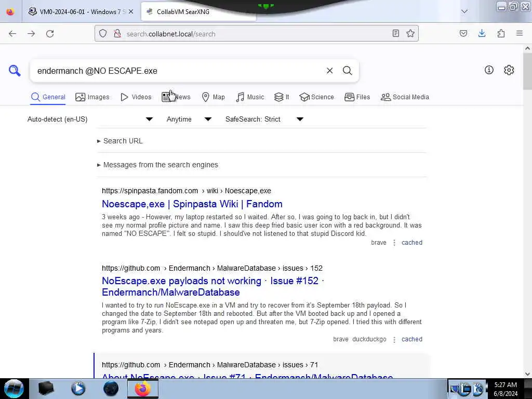Switch to Map category
This screenshot has height=399, width=532.
pos(213,97)
